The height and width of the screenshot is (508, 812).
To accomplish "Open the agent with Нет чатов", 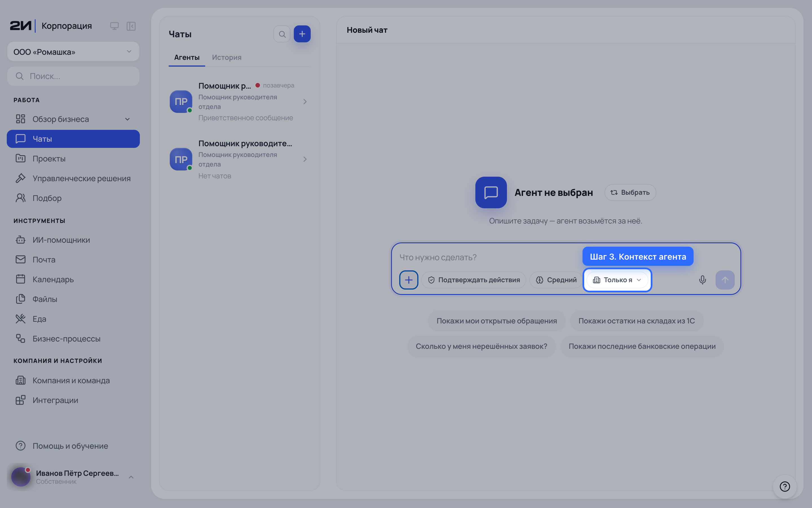I will pos(240,159).
